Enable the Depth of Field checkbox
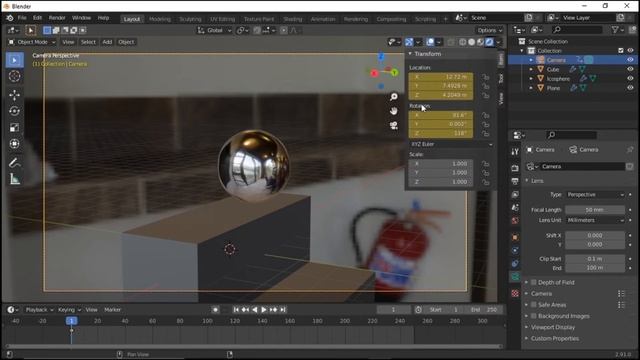 [x=533, y=282]
